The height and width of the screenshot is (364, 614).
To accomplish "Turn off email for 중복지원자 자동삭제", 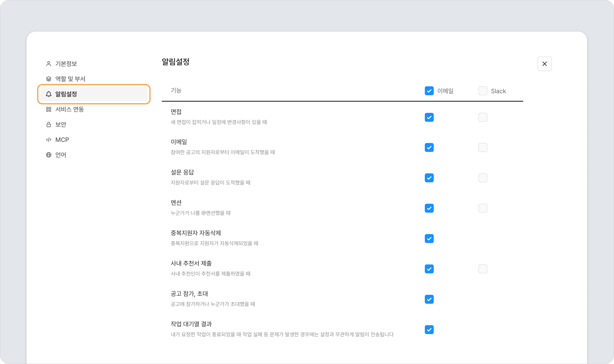I will [x=429, y=239].
